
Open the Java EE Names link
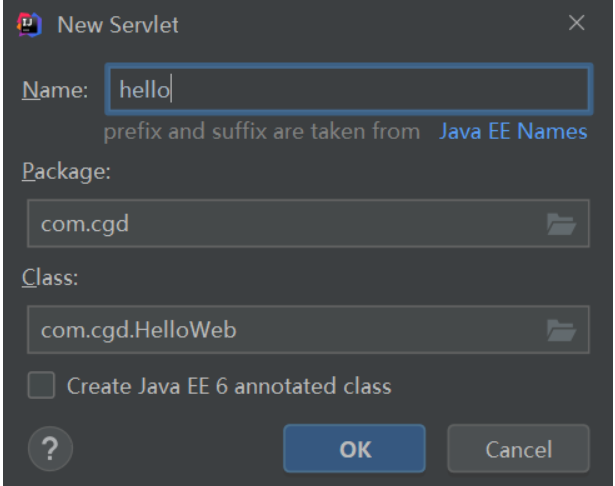pyautogui.click(x=513, y=131)
